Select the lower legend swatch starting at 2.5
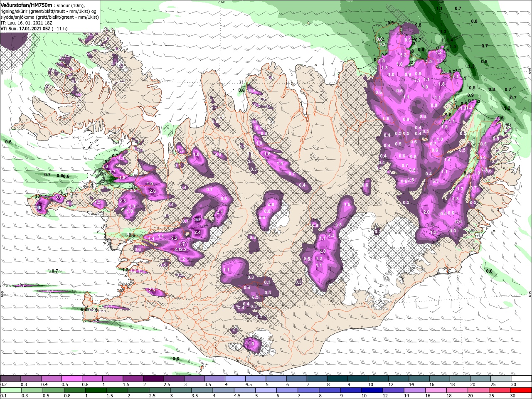This screenshot has width=532, height=399. pyautogui.click(x=160, y=390)
